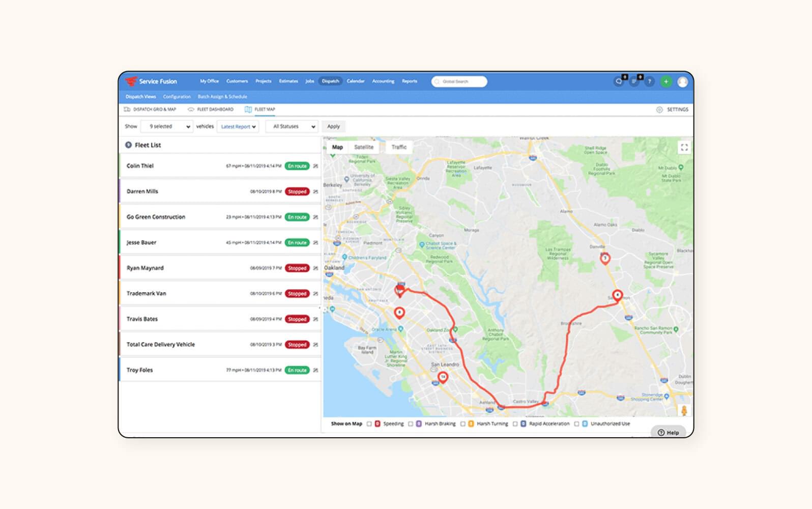Click the Fleet List collapse icon

(x=128, y=145)
